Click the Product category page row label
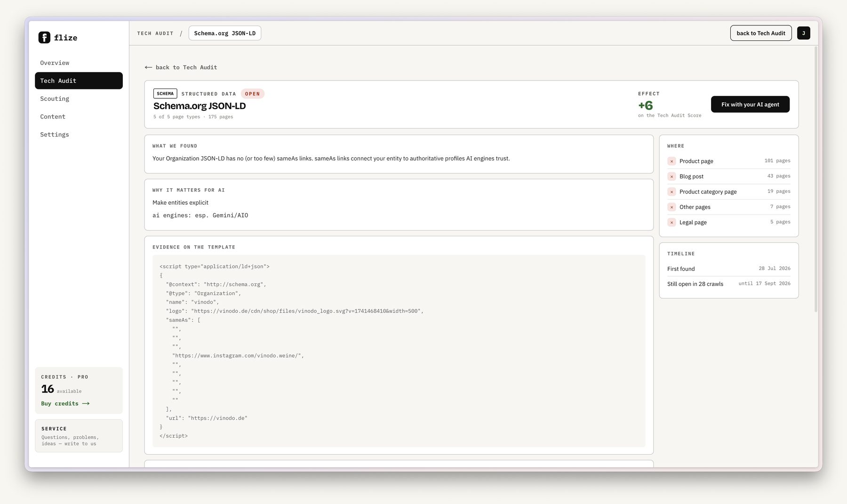The image size is (847, 504). pyautogui.click(x=708, y=192)
